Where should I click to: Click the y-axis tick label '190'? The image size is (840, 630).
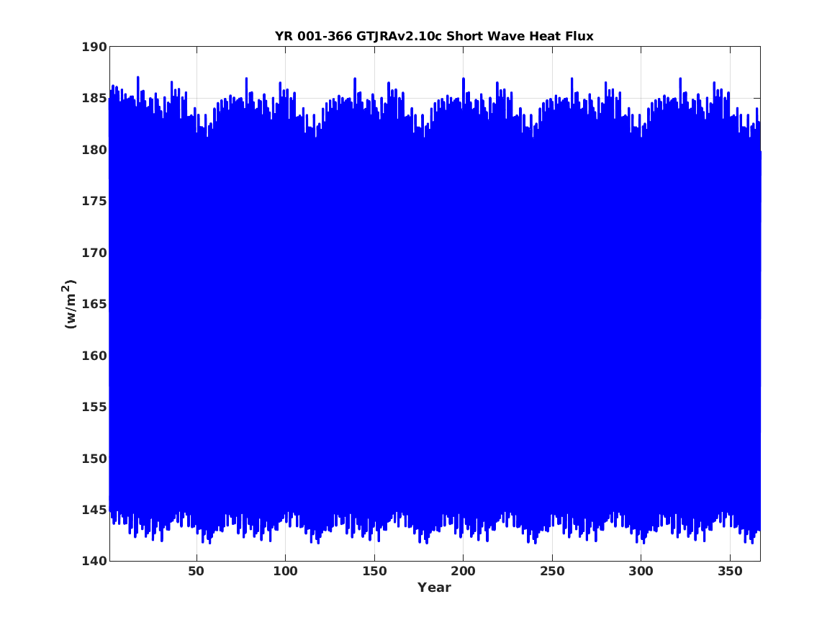[94, 47]
